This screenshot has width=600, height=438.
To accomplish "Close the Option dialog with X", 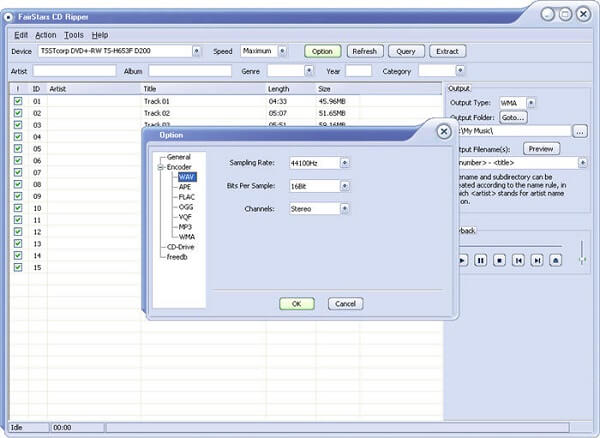I will point(443,132).
